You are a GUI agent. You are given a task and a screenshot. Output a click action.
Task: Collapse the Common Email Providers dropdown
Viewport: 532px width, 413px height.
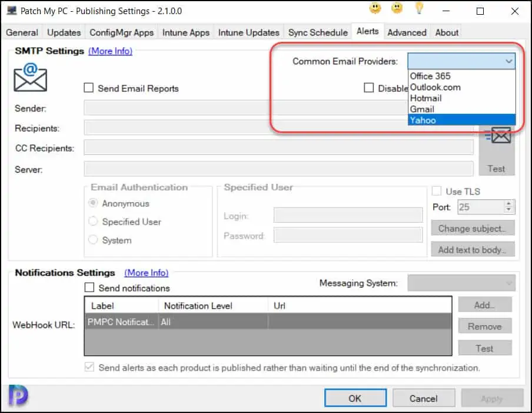pyautogui.click(x=508, y=61)
